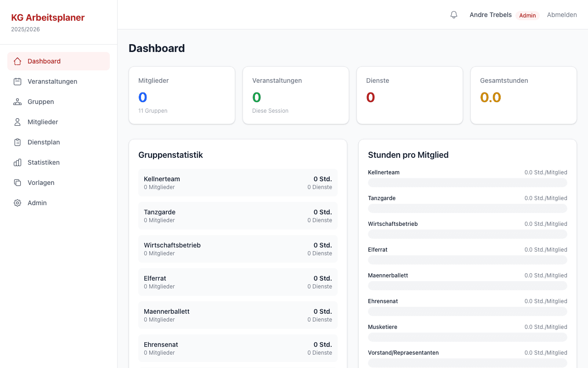Open Veranstaltungen in the sidebar menu
The width and height of the screenshot is (588, 368).
pyautogui.click(x=52, y=81)
